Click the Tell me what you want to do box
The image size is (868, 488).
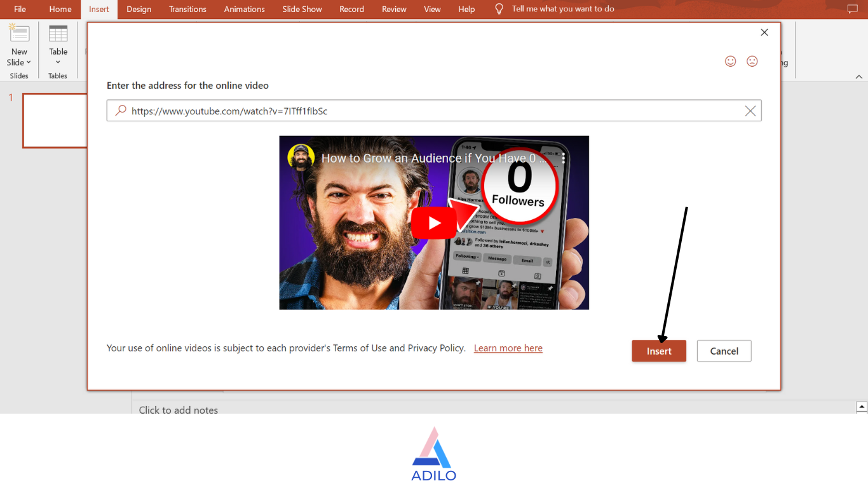[x=563, y=9]
